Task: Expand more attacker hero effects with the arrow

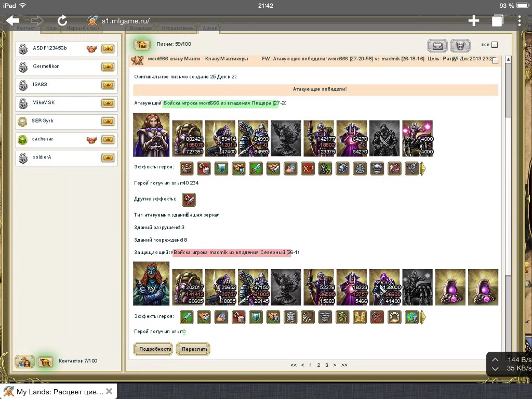Action: [423, 169]
